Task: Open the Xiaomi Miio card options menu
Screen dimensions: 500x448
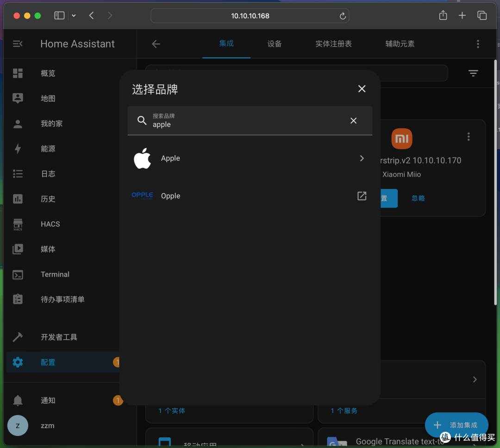Action: coord(469,137)
